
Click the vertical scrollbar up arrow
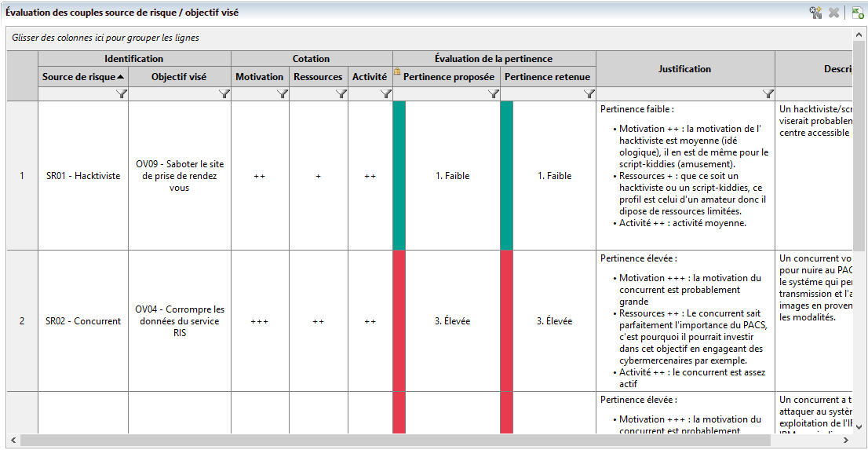tap(859, 35)
